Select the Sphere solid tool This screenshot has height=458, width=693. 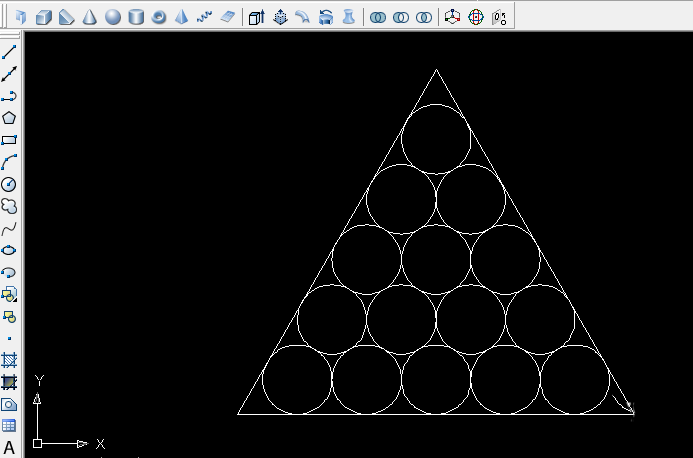[113, 17]
